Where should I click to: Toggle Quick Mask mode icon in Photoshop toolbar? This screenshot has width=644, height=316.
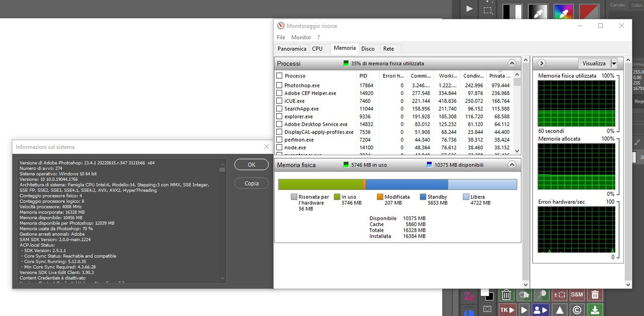pos(487,309)
